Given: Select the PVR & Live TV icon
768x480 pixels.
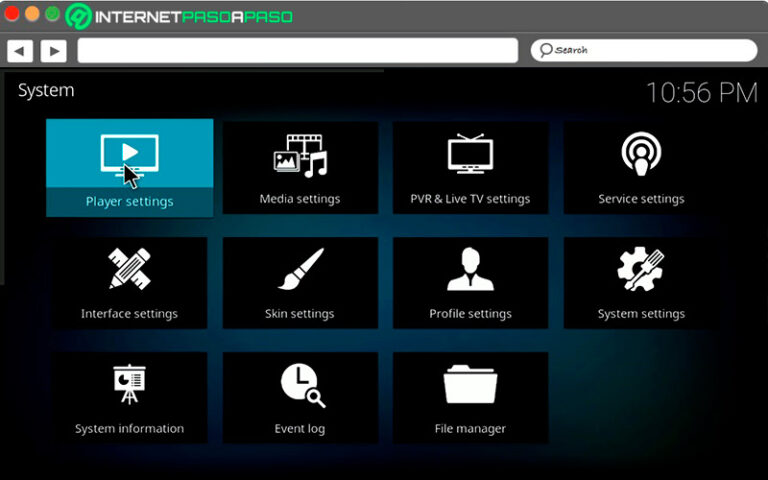Looking at the screenshot, I should (x=470, y=155).
